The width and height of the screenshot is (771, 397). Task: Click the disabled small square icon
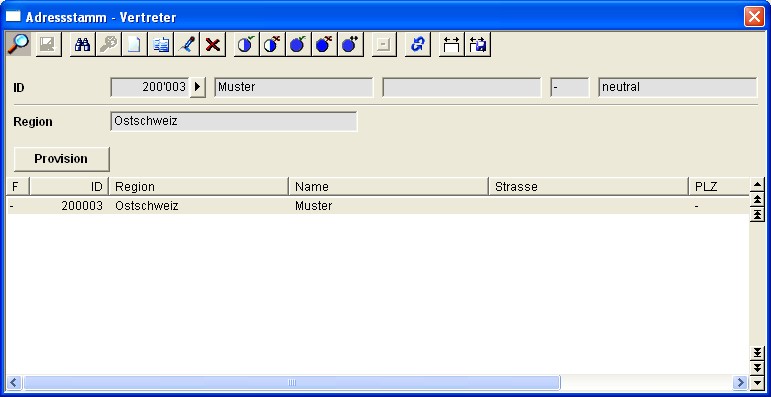[384, 45]
